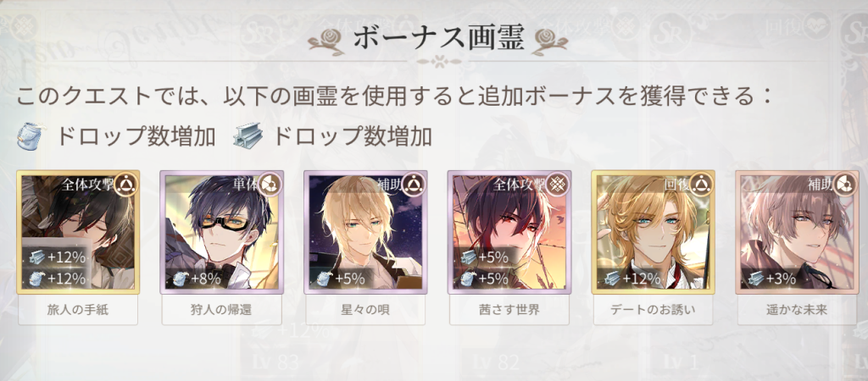Image resolution: width=868 pixels, height=381 pixels.
Task: Click the 星々の唄 name label
Action: point(365,310)
